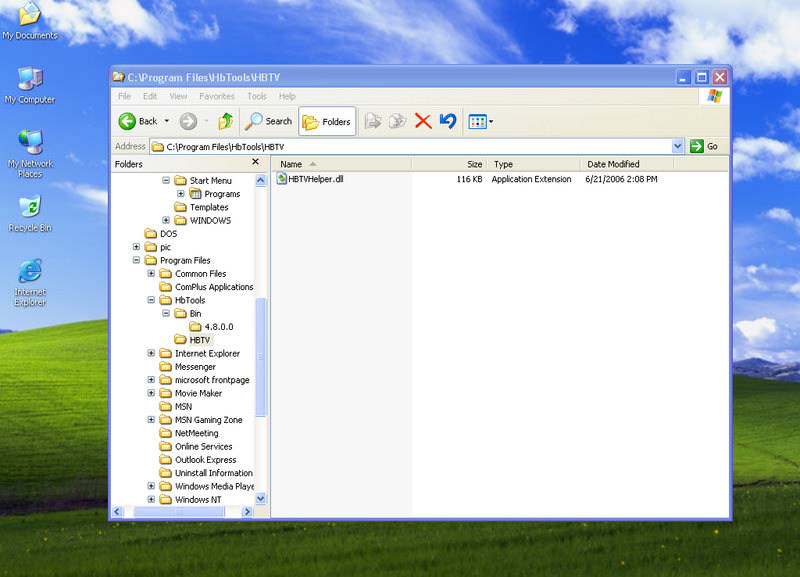Select the My Network Places desktop icon
The image size is (800, 577).
click(30, 154)
